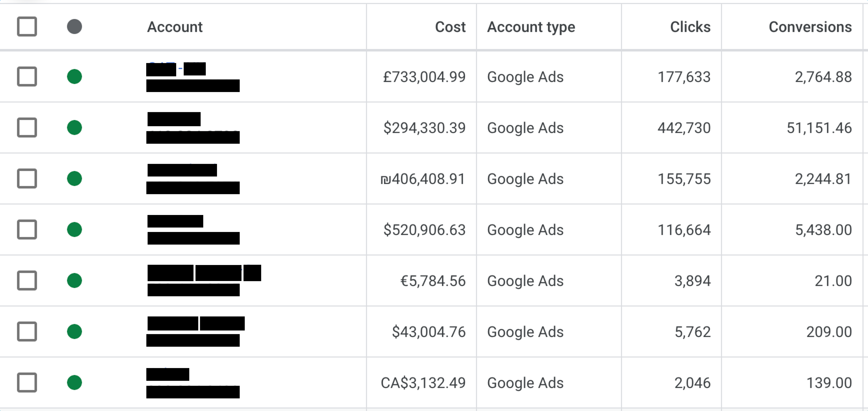Check the row with cost CA$3,132.49

coord(27,383)
